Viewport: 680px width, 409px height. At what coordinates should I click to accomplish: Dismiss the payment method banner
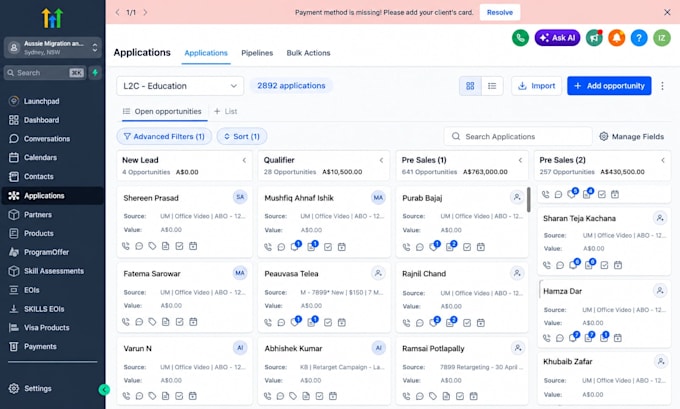[x=667, y=13]
